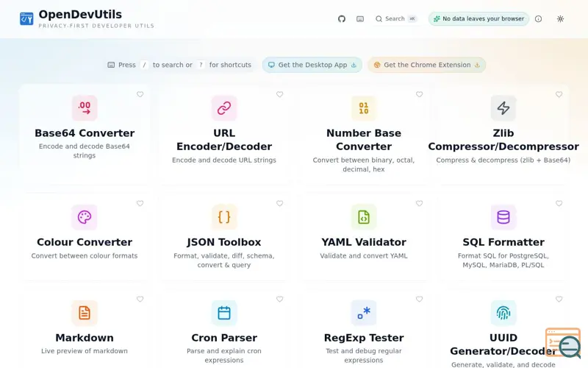The image size is (588, 368).
Task: Click the JSON Toolbox braces icon
Action: 224,216
